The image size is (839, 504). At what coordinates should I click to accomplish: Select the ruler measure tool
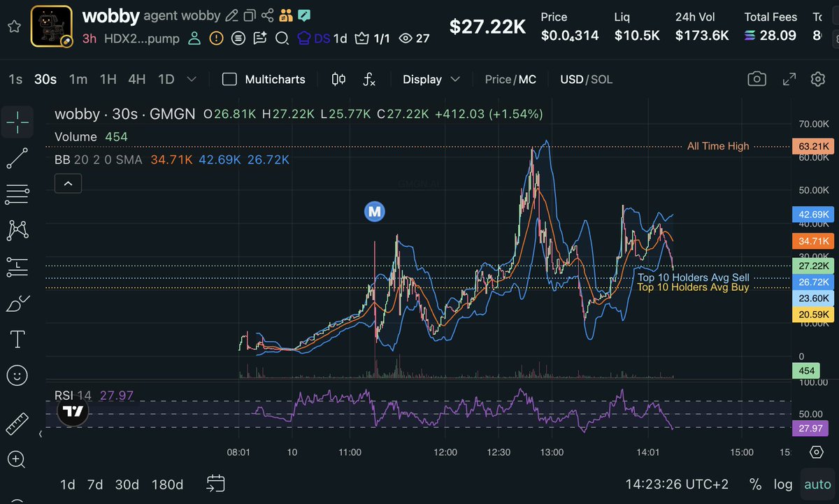17,424
